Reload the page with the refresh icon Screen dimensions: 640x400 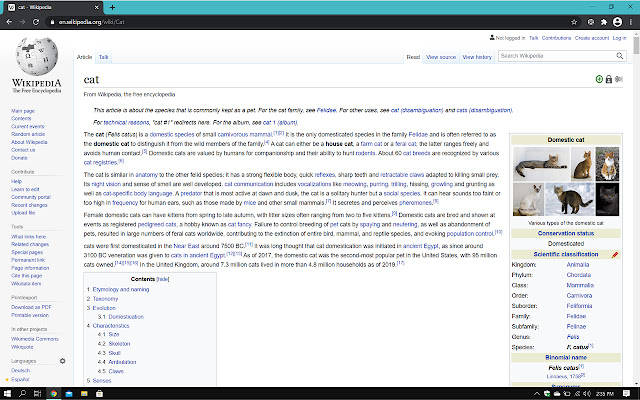[36, 22]
